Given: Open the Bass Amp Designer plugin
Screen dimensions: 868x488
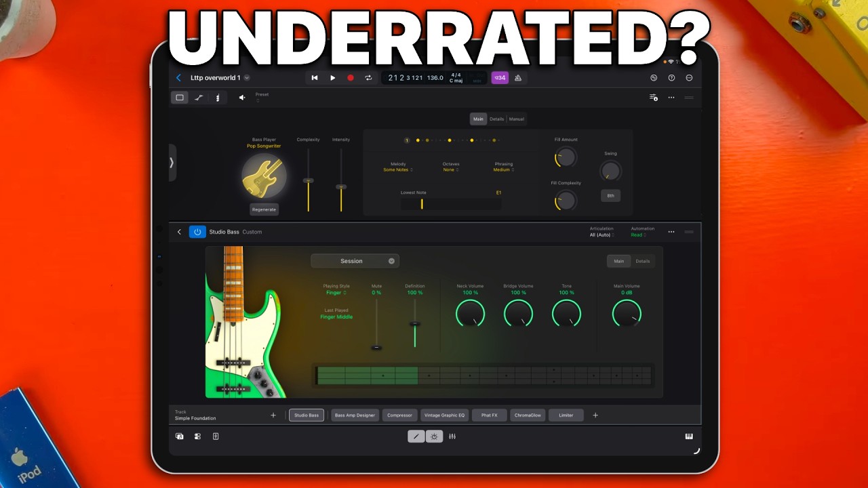Looking at the screenshot, I should click(x=355, y=415).
